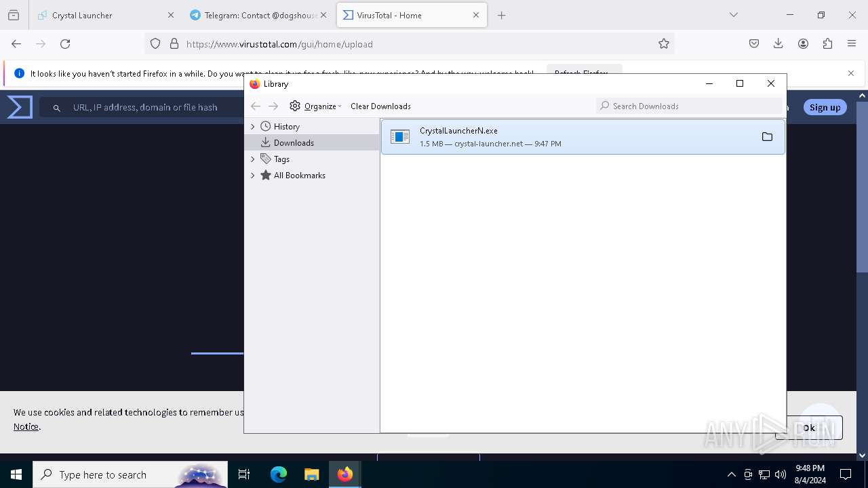The height and width of the screenshot is (488, 868).
Task: Open the list all tabs dropdown
Action: [734, 15]
